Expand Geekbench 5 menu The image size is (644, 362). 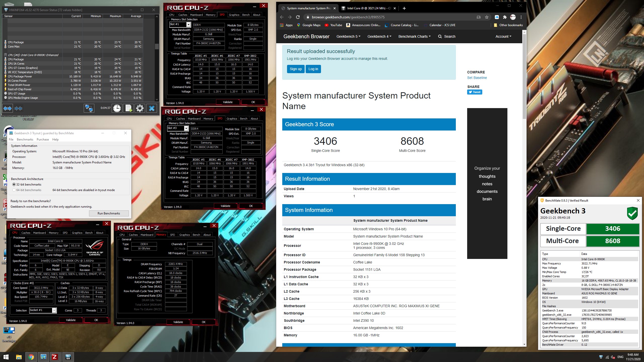pos(348,36)
